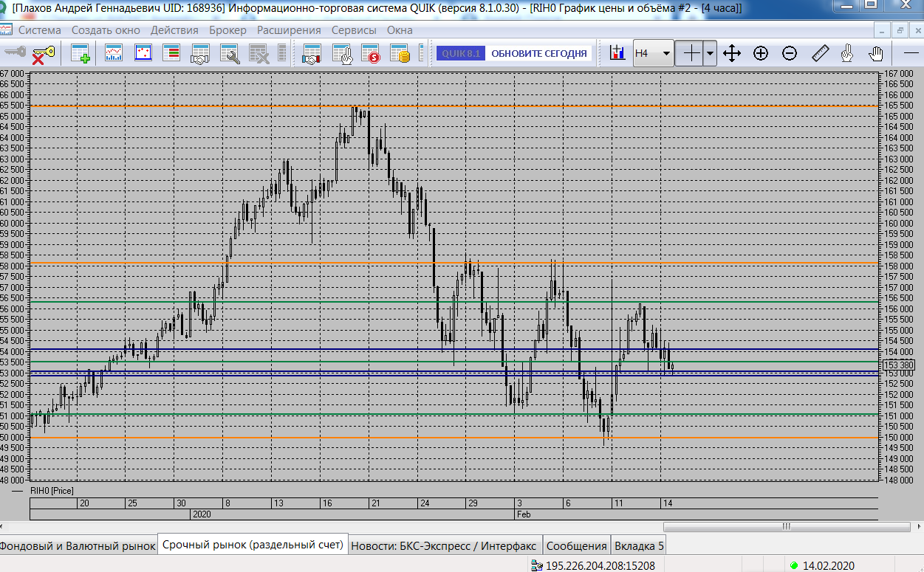Screen dimensions: 924x572
Task: Click the server address 195.226.204.208:15208
Action: click(x=600, y=566)
